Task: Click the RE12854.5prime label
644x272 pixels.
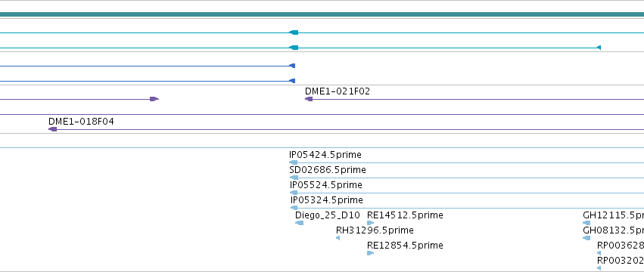Action: pos(405,246)
